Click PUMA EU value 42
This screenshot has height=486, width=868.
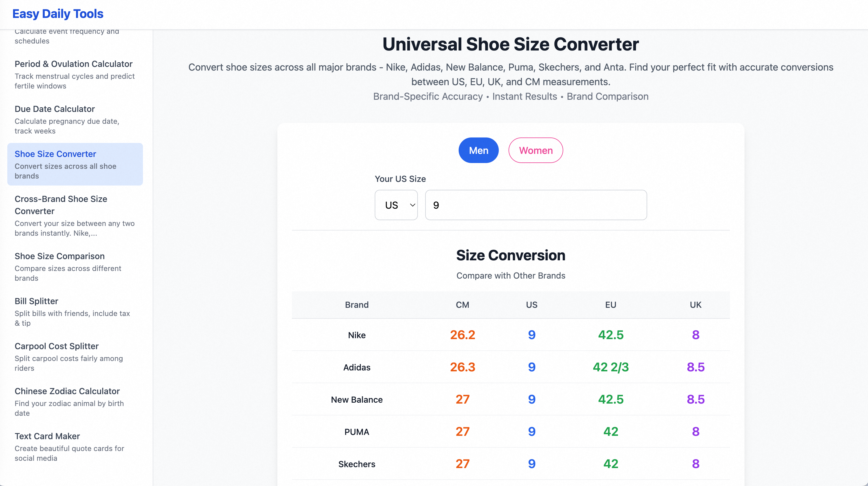pyautogui.click(x=611, y=431)
